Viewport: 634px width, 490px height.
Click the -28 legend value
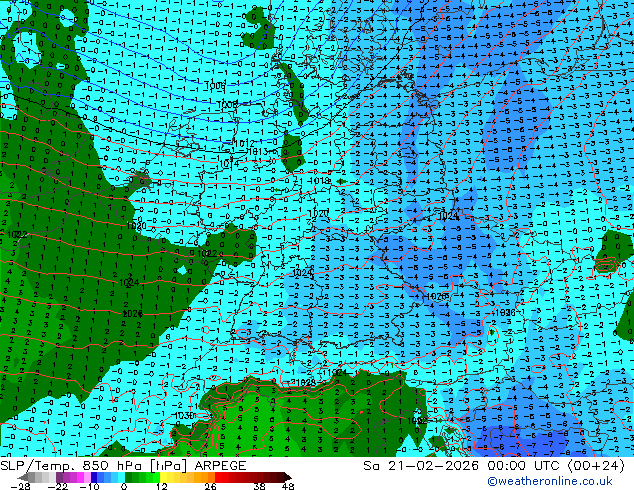(x=20, y=486)
